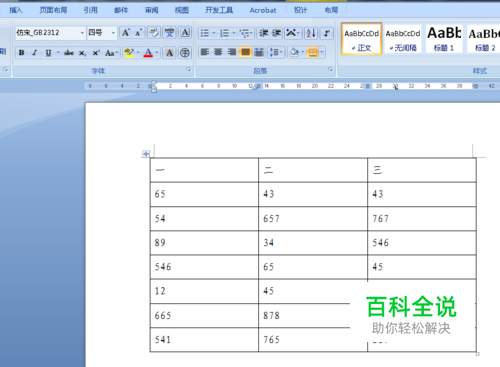Viewport: 500px width, 367px height.
Task: Click the first-line indent ruler marker
Action: point(154,83)
